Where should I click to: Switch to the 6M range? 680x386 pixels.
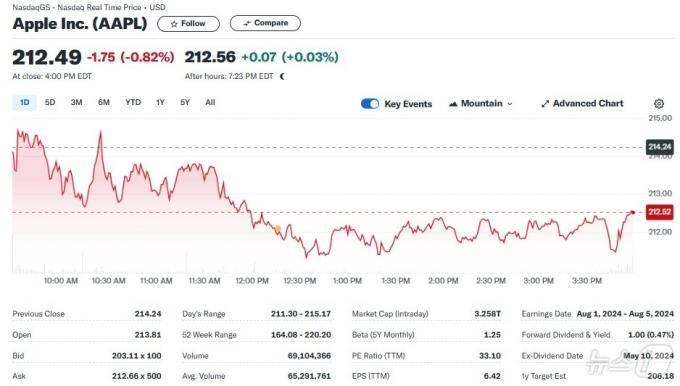coord(104,102)
